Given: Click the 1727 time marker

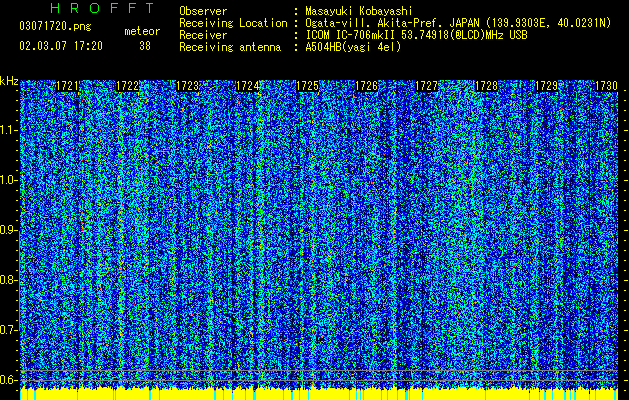Looking at the screenshot, I should click(426, 86).
